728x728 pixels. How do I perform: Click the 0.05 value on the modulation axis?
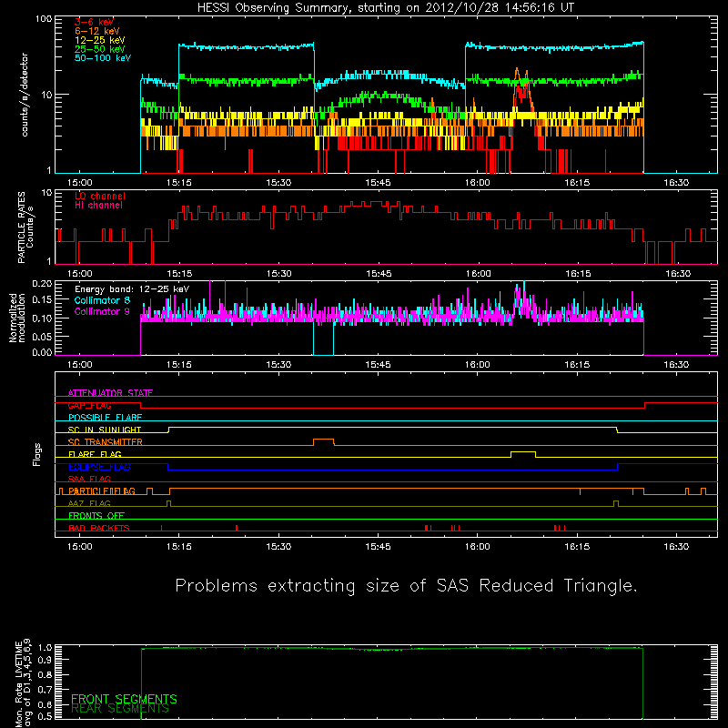(x=42, y=336)
